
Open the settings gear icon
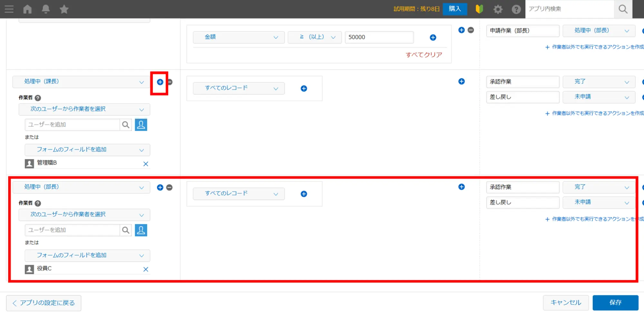[498, 9]
